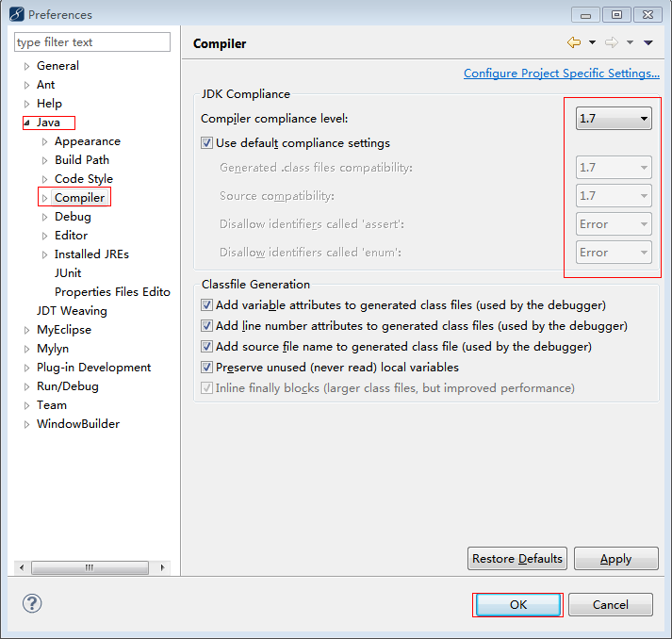The height and width of the screenshot is (639, 672).
Task: Open Source compatibility dropdown
Action: 614,196
